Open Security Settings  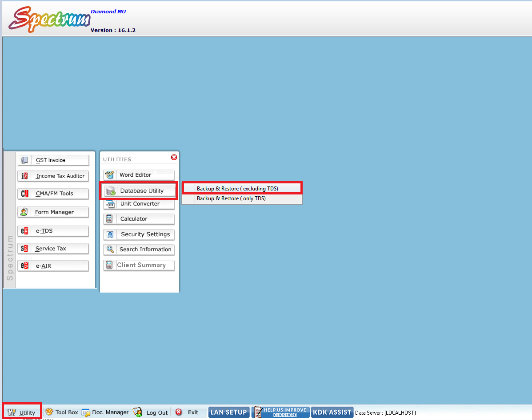point(139,234)
